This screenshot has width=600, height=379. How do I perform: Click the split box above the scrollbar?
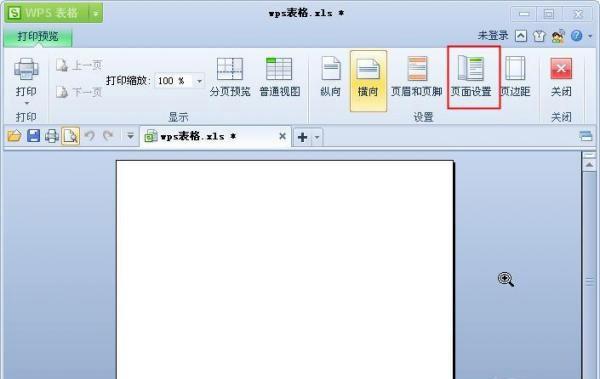589,155
